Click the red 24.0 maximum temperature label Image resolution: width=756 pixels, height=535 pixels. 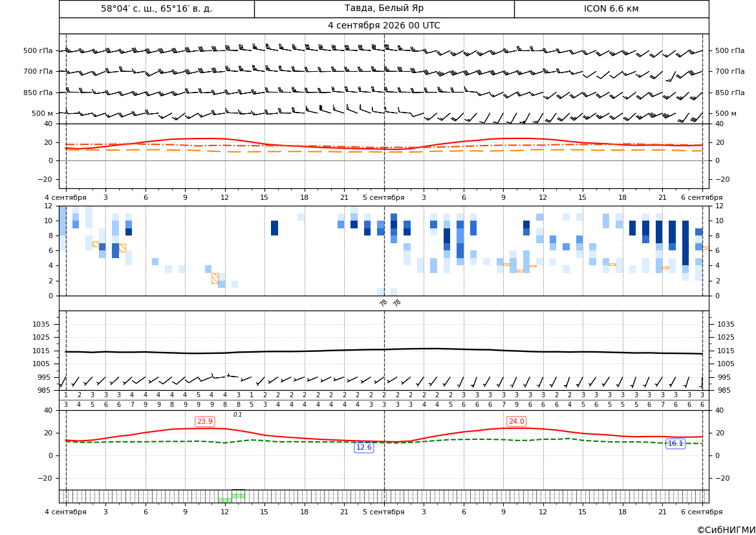click(x=516, y=421)
